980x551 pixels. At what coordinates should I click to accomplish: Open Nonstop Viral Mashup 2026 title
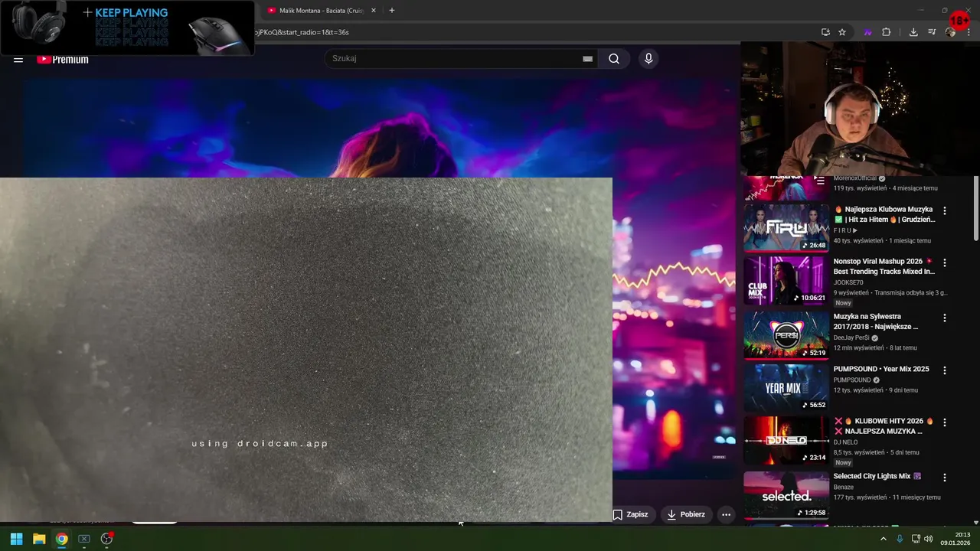[884, 266]
